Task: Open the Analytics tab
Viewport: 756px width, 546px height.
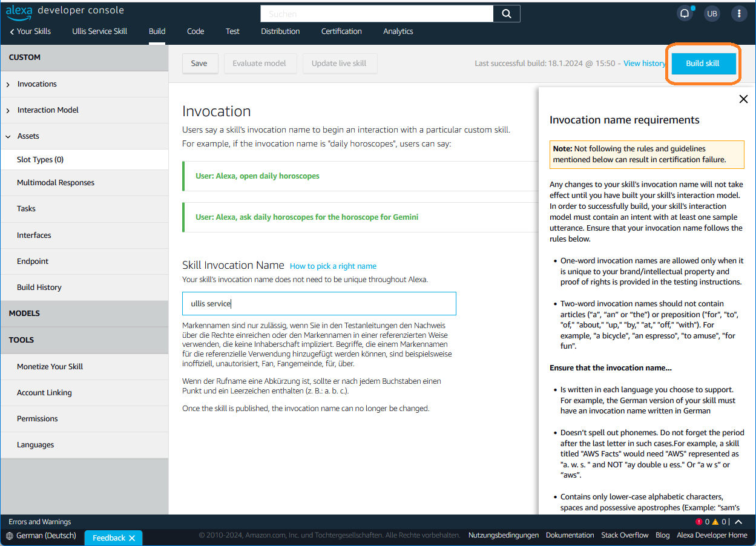Action: 398,31
